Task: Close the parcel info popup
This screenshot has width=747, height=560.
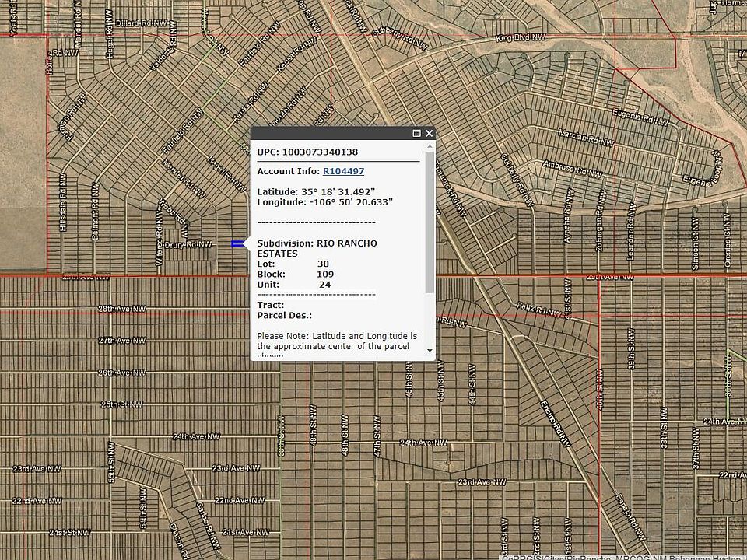Action: point(429,134)
